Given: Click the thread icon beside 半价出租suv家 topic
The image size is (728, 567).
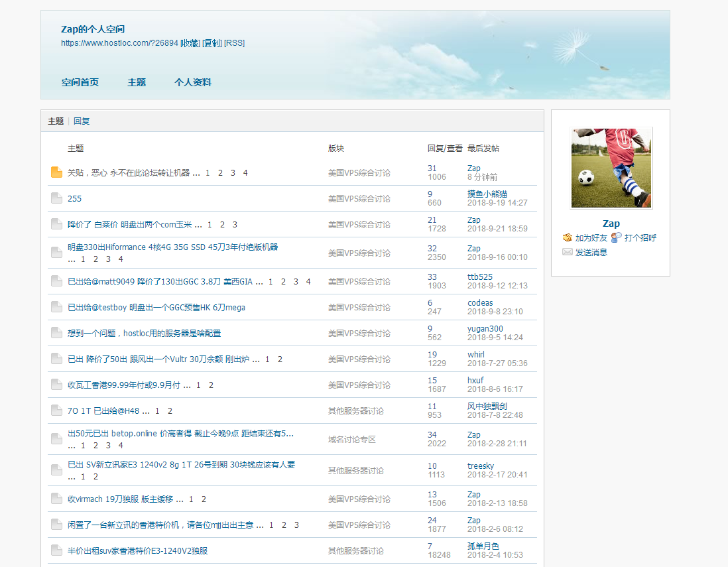Looking at the screenshot, I should (x=56, y=550).
